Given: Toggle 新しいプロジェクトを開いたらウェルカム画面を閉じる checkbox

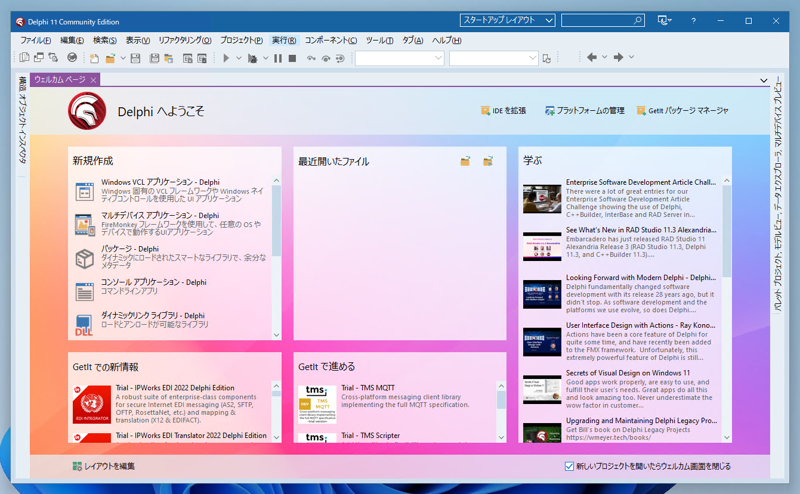Looking at the screenshot, I should point(569,466).
